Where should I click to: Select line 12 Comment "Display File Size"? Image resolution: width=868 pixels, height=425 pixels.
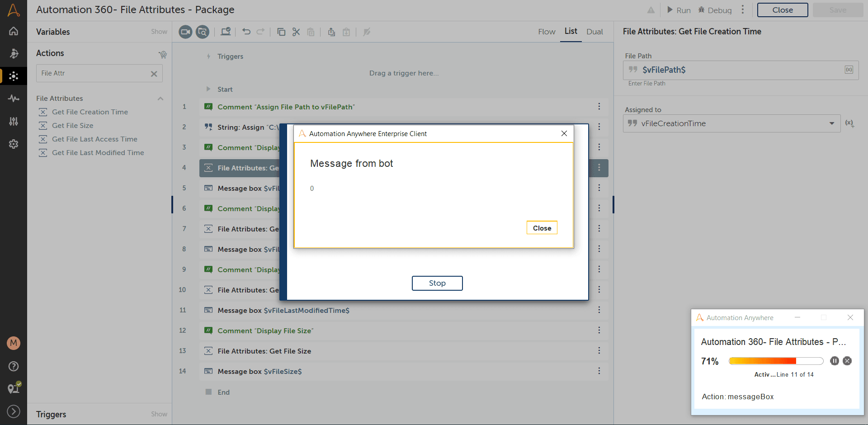point(404,331)
